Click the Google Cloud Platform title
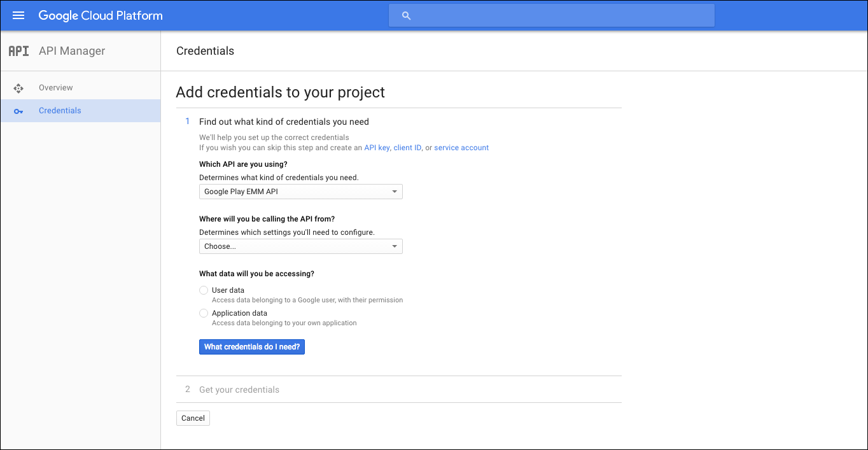 (x=101, y=15)
